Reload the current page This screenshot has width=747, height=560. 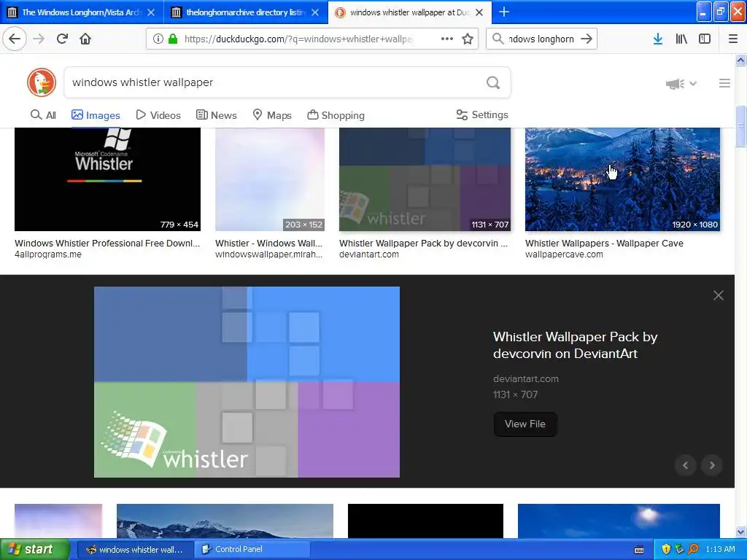(62, 39)
